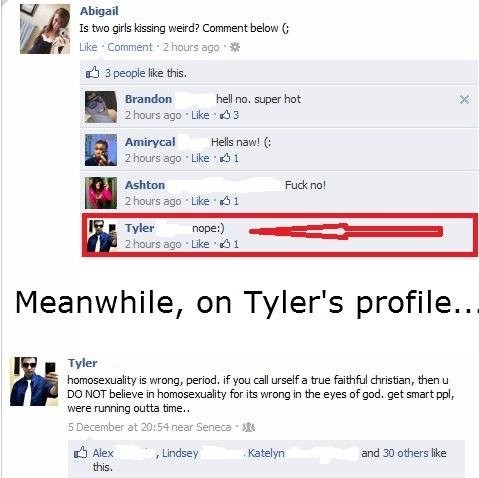479x478 pixels.
Task: Click the thumbs-up count on Brandon's comment
Action: point(229,115)
